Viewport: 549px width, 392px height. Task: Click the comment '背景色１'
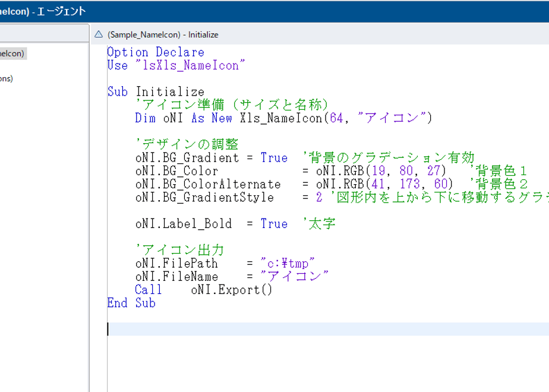[498, 171]
